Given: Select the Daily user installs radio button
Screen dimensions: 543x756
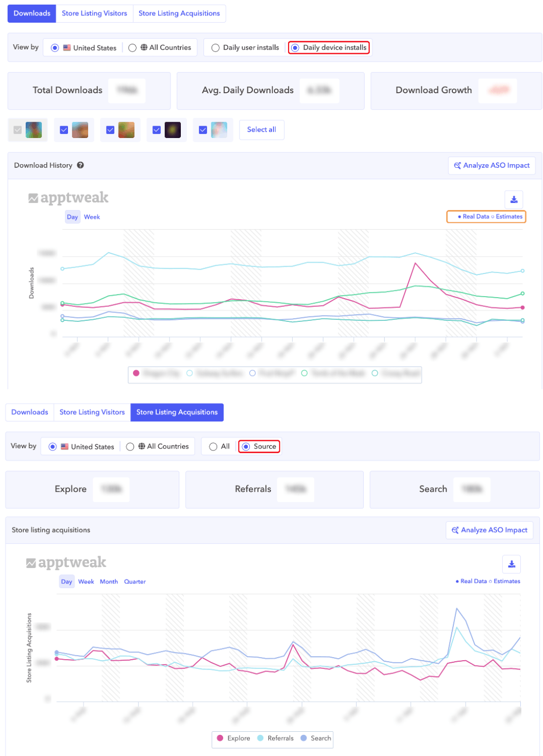Looking at the screenshot, I should coord(215,48).
